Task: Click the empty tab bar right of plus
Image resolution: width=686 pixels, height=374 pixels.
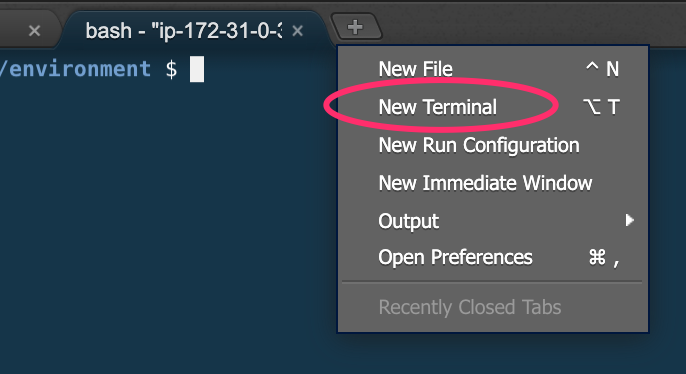Action: click(534, 24)
